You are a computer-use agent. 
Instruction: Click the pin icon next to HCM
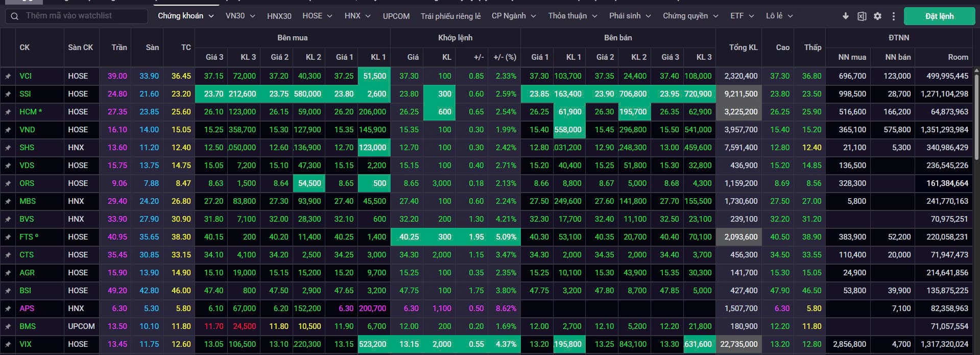click(x=8, y=112)
